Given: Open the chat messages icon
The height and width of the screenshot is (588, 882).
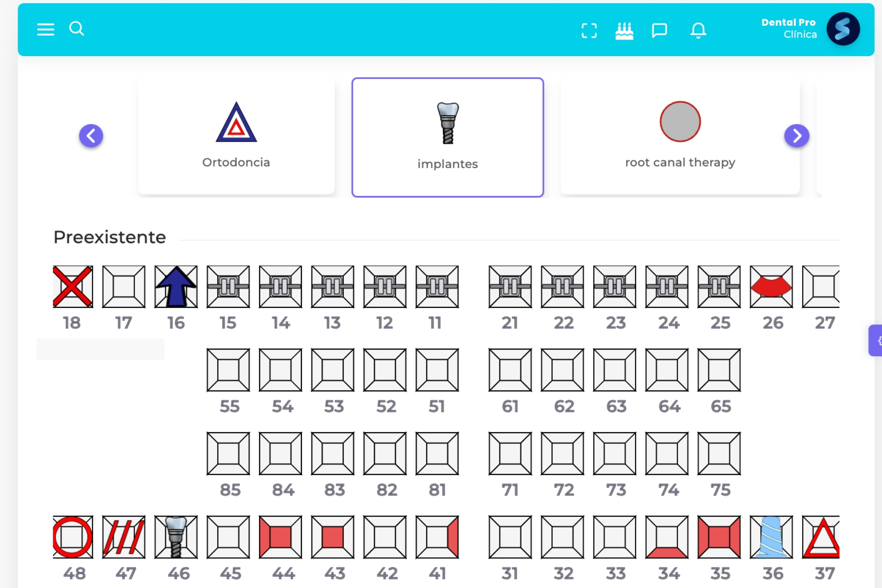Looking at the screenshot, I should coord(659,31).
